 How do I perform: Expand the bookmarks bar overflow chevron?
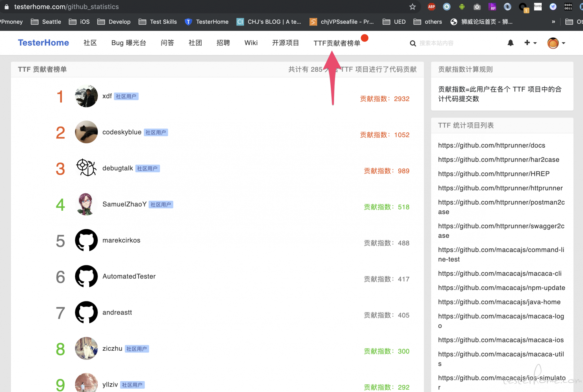554,22
